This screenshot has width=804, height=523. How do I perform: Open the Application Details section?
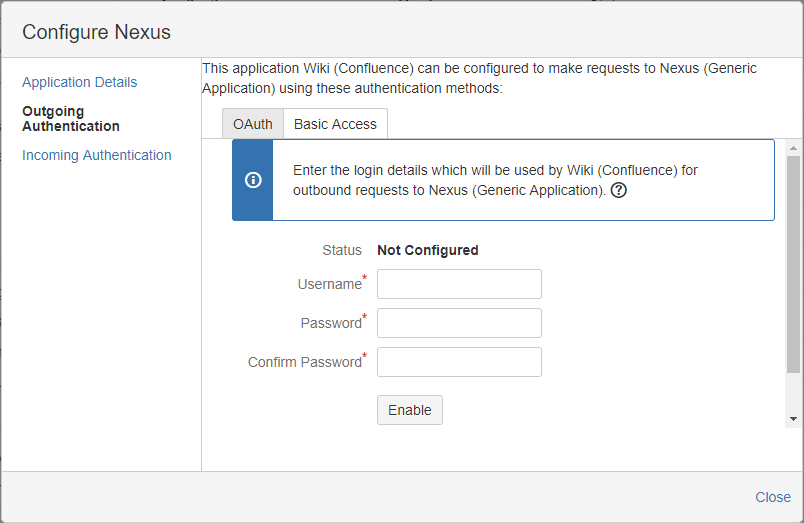pos(80,82)
